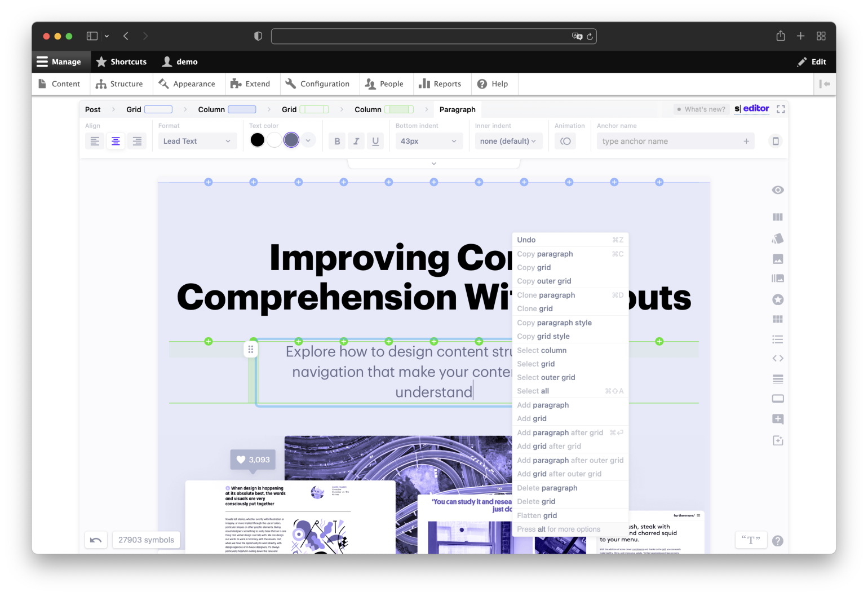The image size is (868, 596).
Task: Click the animation icon in toolbar
Action: coord(565,141)
